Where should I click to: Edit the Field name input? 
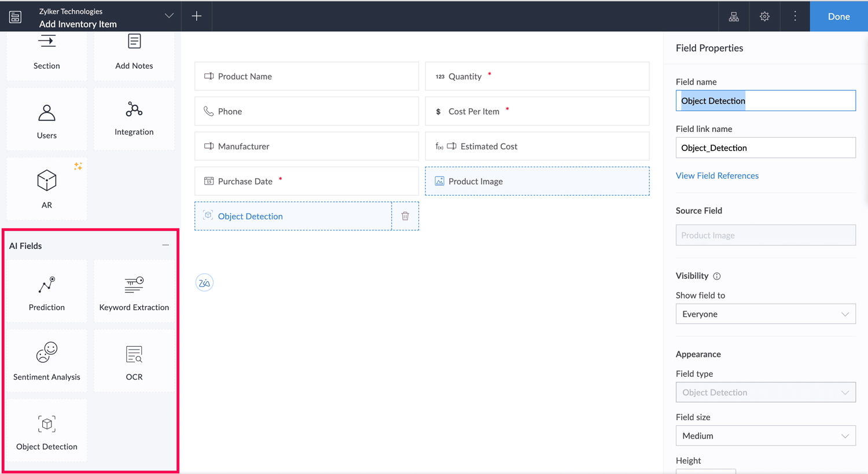(765, 100)
